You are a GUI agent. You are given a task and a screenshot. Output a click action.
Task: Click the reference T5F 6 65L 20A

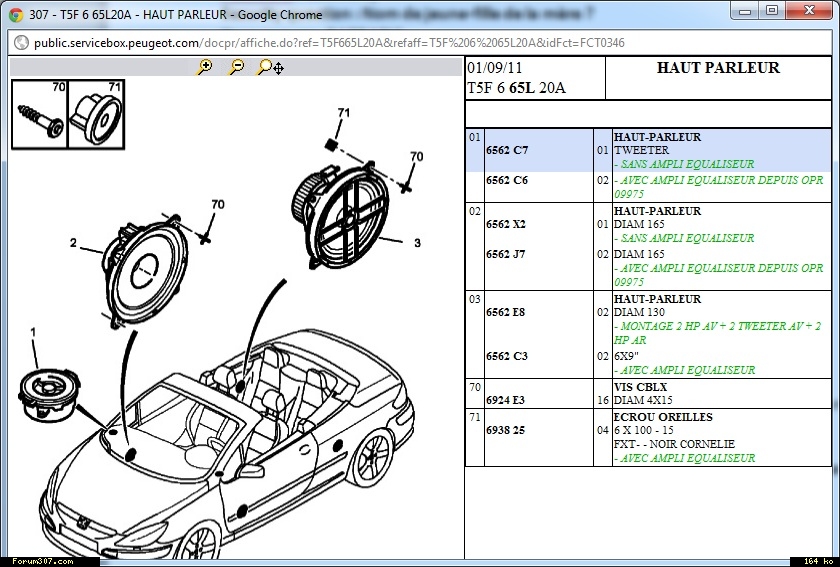[x=516, y=88]
